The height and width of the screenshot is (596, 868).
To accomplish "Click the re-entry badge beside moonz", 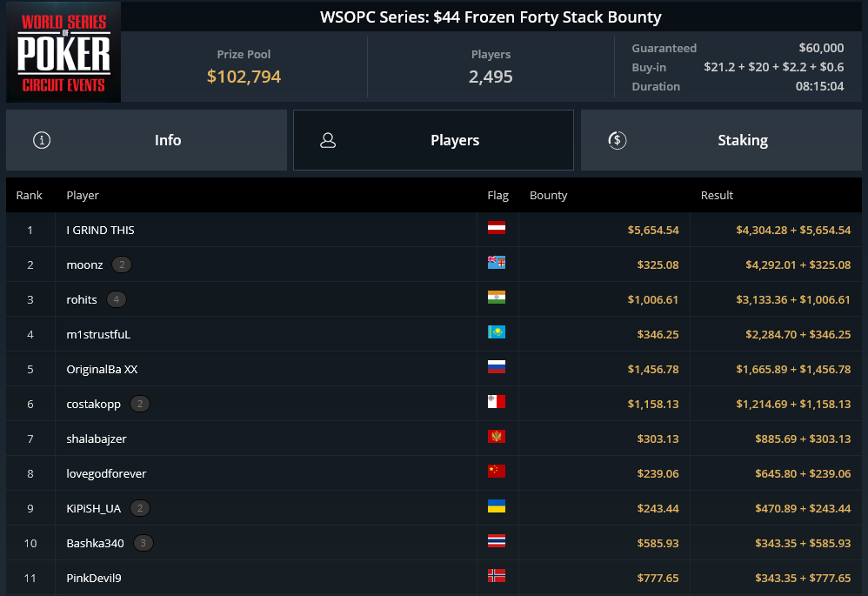I will coord(122,265).
